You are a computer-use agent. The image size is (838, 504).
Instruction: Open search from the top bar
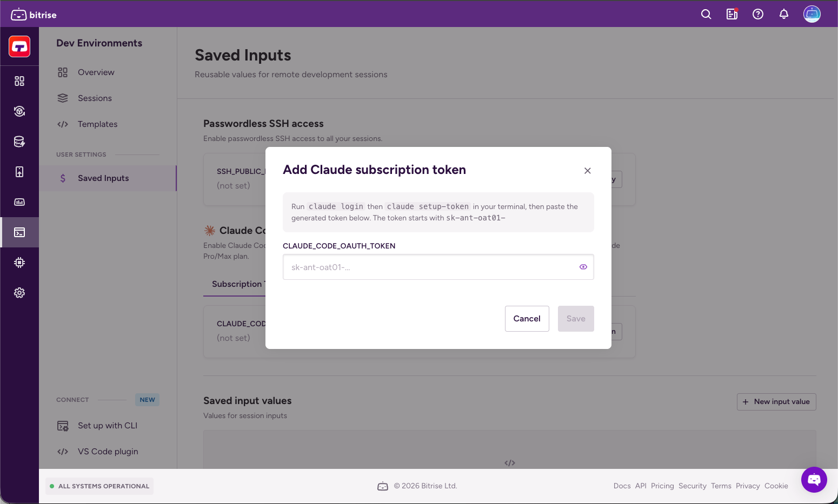coord(706,15)
